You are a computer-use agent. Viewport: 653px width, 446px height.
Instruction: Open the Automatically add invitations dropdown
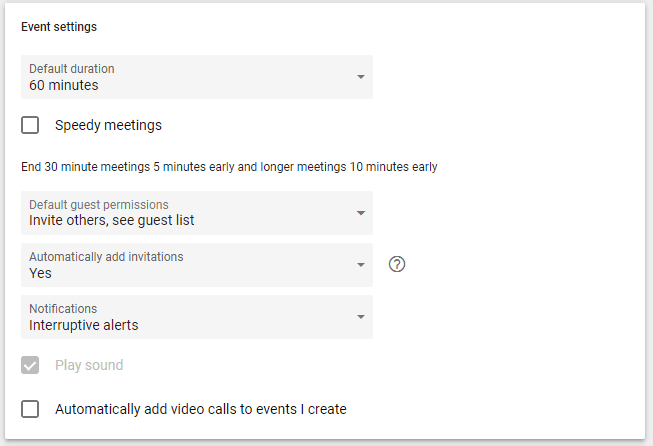[197, 265]
